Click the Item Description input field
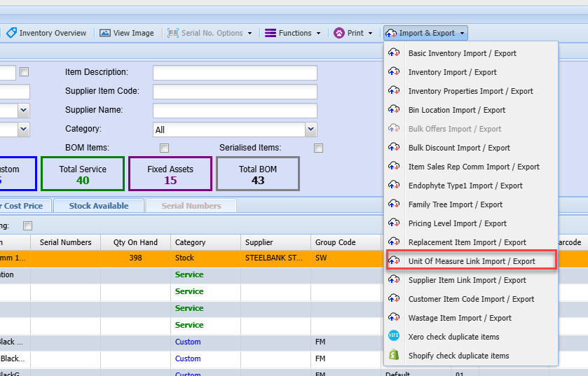Viewport: 588px width, 376px height. coord(235,73)
